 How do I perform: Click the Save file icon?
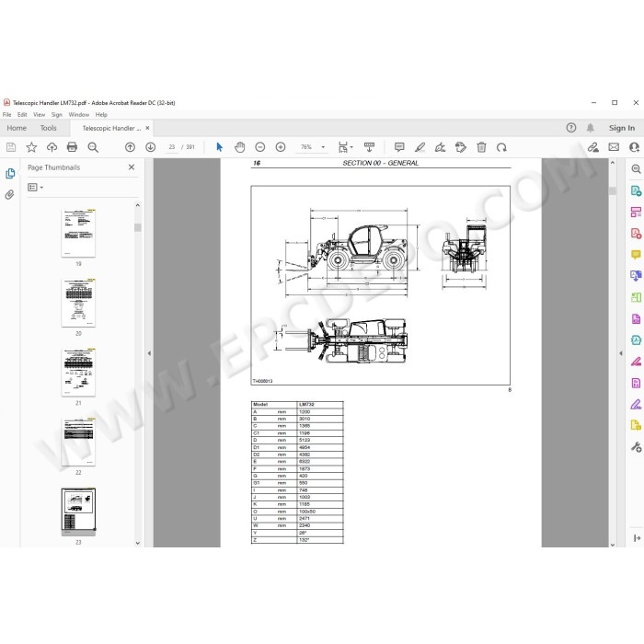(x=11, y=147)
